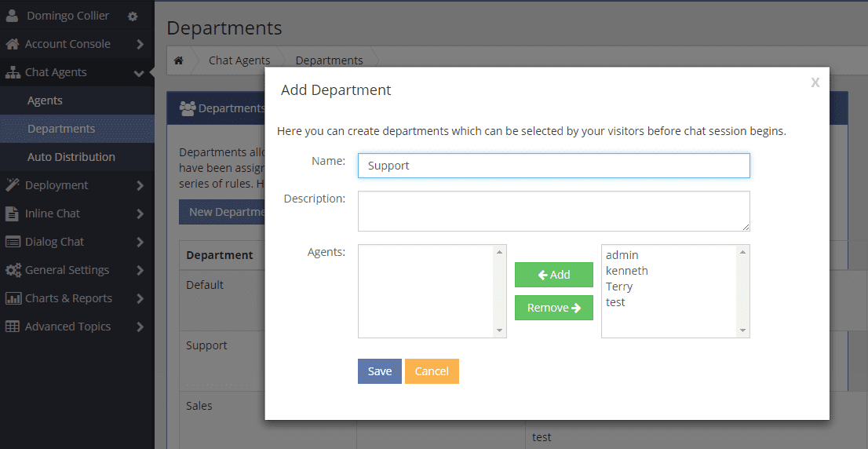Close the Add Department dialog with X

(815, 82)
